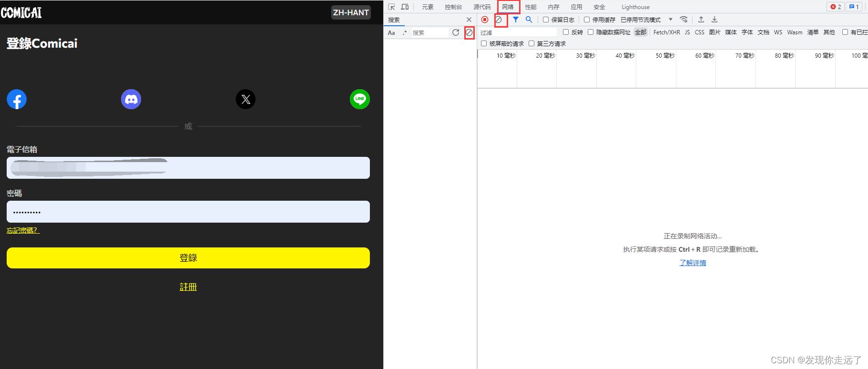The width and height of the screenshot is (868, 369).
Task: Toggle the device toolbar icon
Action: click(405, 7)
